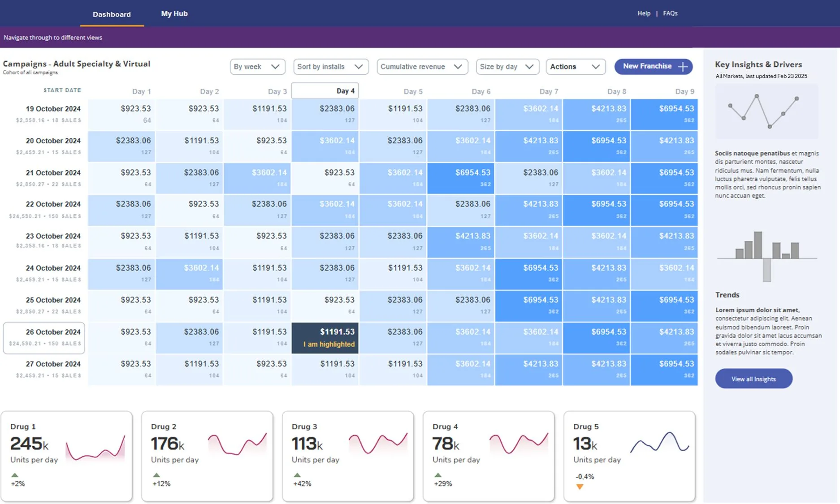The height and width of the screenshot is (504, 840).
Task: Click the New Franchise button
Action: click(653, 66)
